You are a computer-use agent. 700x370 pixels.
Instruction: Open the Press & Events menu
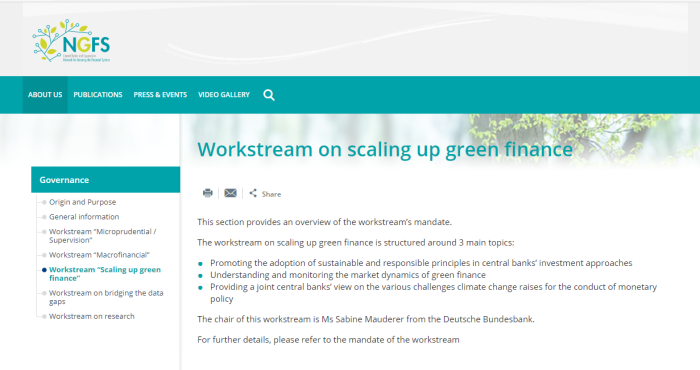coord(160,95)
